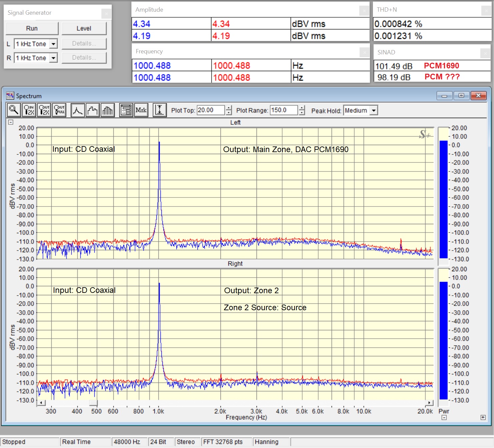Click the red PCM ??? label
Screen dimensions: 494x448
point(442,77)
